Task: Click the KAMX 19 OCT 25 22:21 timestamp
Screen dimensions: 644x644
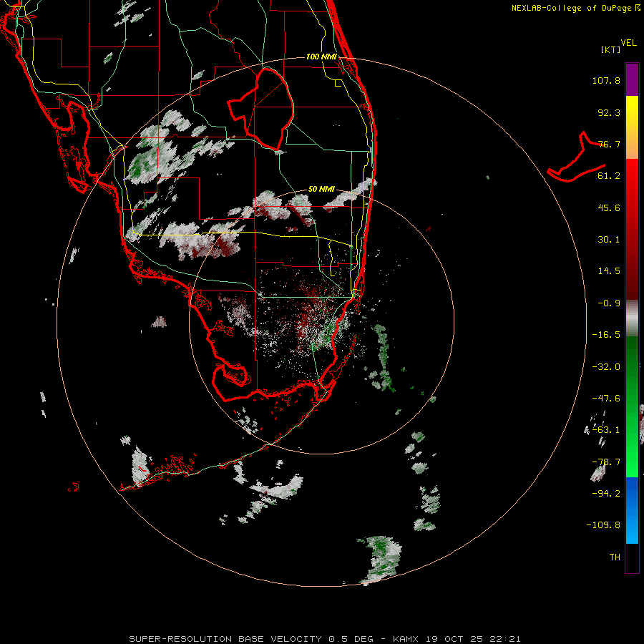Action: point(457,639)
